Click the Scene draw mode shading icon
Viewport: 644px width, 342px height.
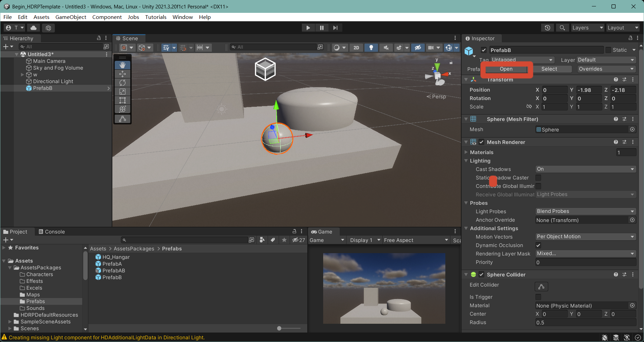[336, 48]
